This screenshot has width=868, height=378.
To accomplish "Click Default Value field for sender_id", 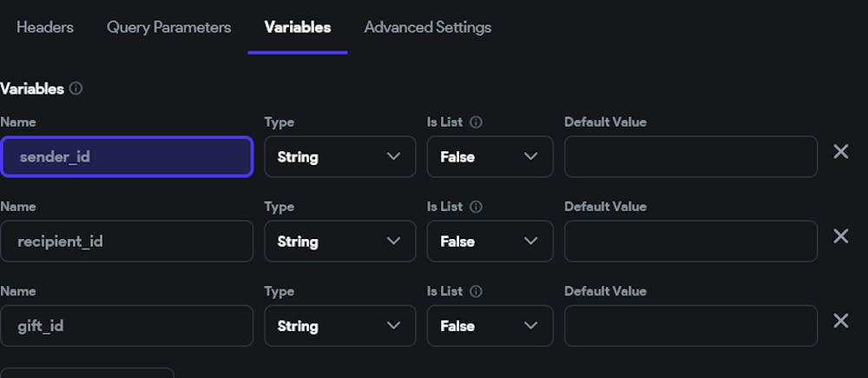I will coord(690,157).
